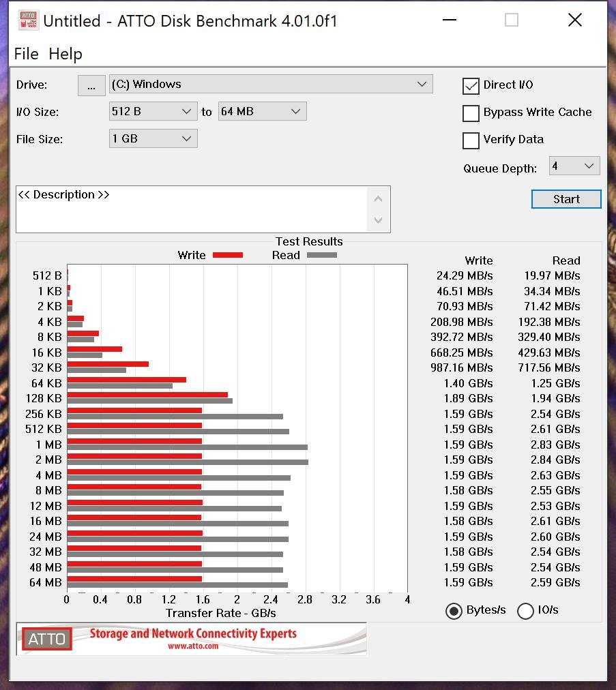Click the 12 MB row label in chart
This screenshot has height=690, width=616.
click(x=46, y=506)
